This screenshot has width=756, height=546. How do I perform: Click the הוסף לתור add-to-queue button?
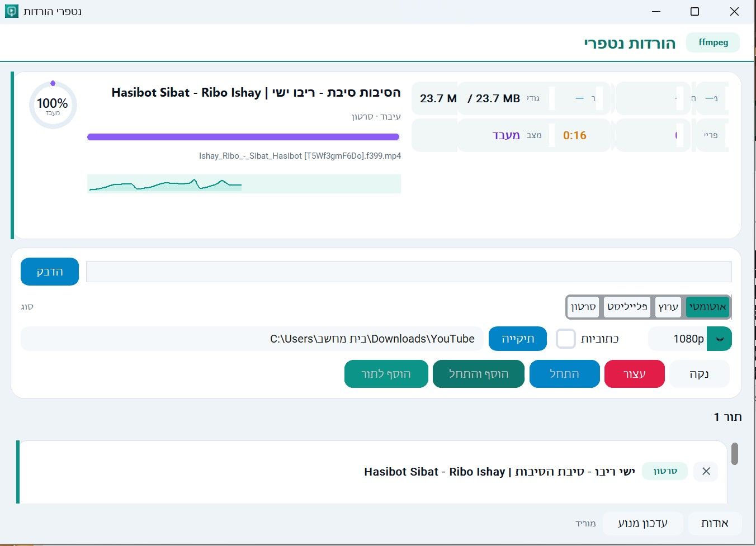386,374
